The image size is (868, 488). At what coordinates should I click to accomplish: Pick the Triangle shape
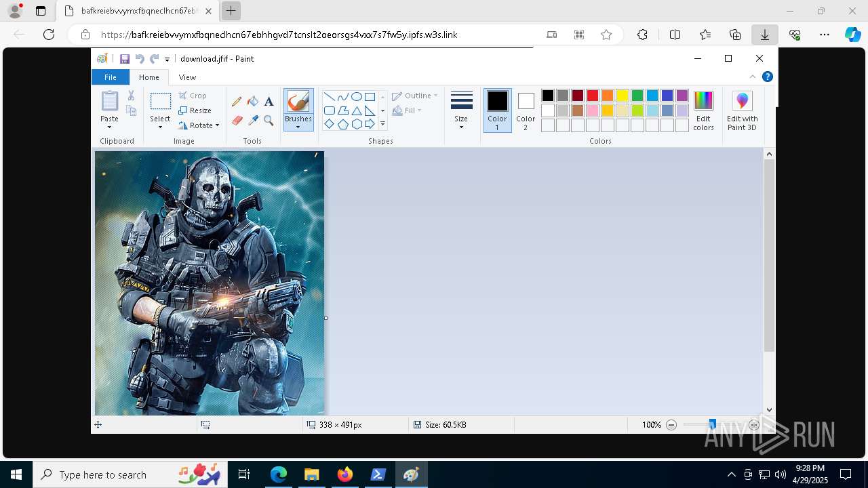coord(356,110)
